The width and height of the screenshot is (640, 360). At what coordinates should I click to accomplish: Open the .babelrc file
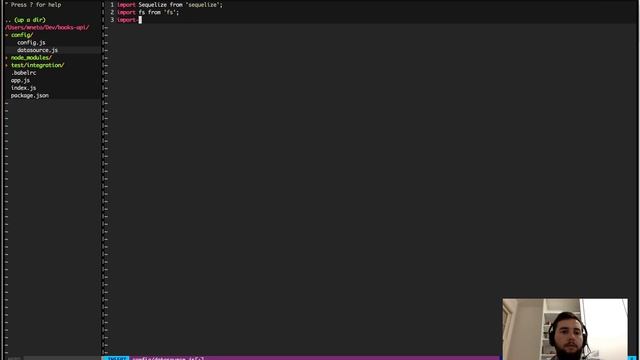(24, 73)
